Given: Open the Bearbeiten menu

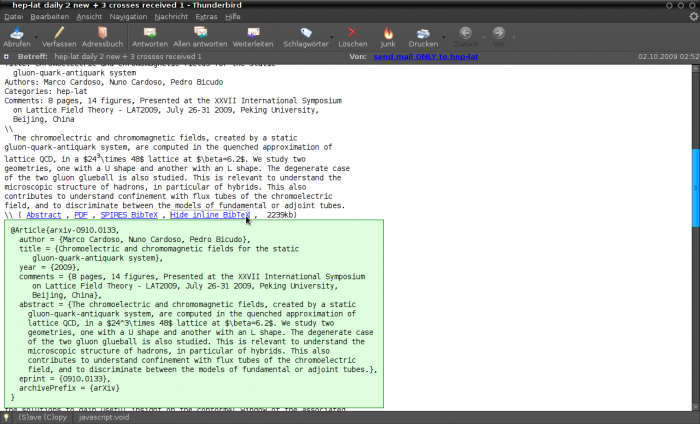Looking at the screenshot, I should [50, 17].
